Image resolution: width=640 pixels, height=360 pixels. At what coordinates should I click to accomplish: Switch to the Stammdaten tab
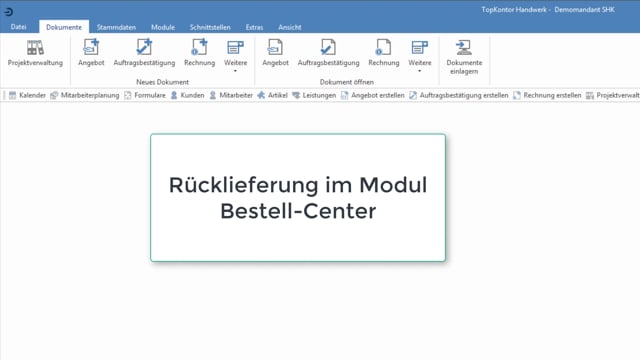(116, 27)
